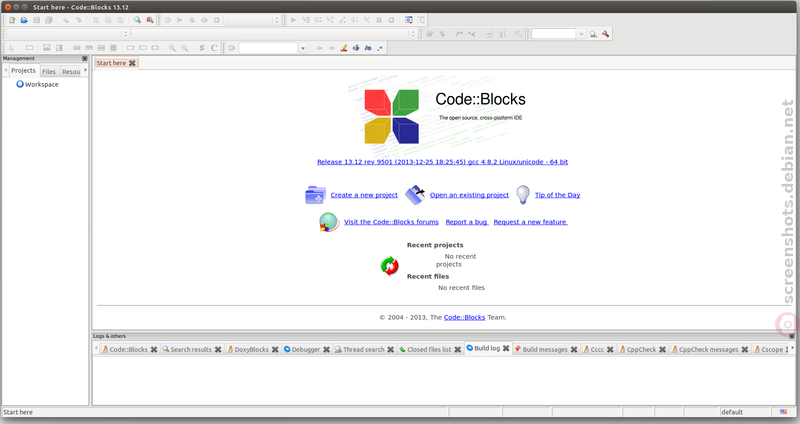Toggle search in selected text only

pyautogui.click(x=356, y=48)
